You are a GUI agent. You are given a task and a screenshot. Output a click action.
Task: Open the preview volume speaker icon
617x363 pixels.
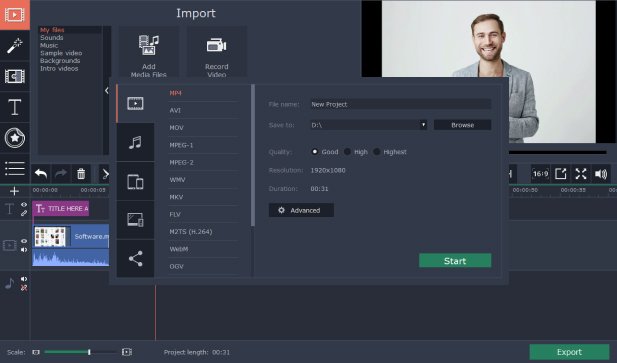(601, 174)
